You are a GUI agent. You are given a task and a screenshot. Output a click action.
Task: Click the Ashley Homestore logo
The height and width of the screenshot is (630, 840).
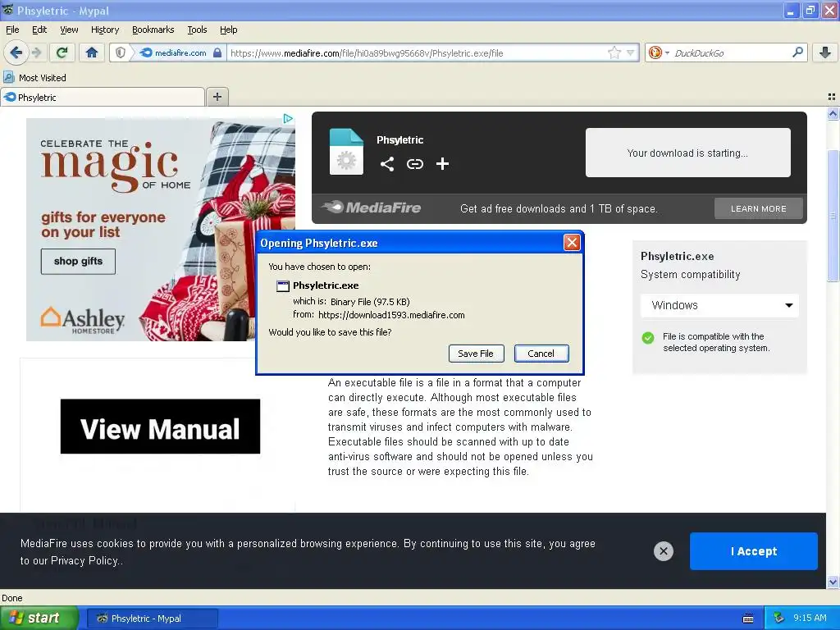click(83, 320)
